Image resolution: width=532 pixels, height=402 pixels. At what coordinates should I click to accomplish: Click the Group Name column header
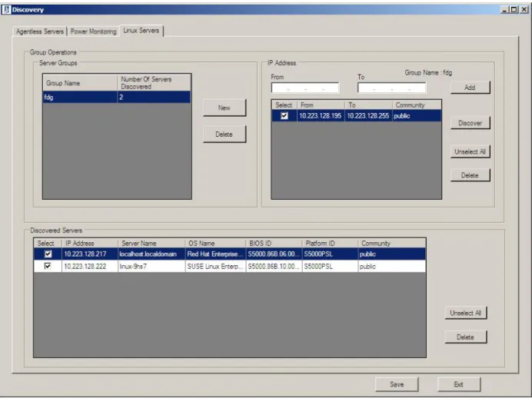coord(80,83)
